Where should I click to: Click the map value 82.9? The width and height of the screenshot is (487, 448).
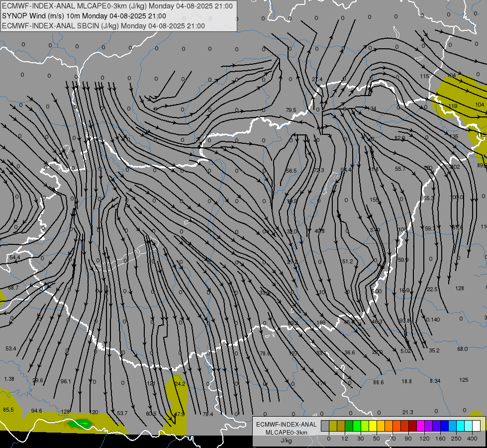pos(400,138)
